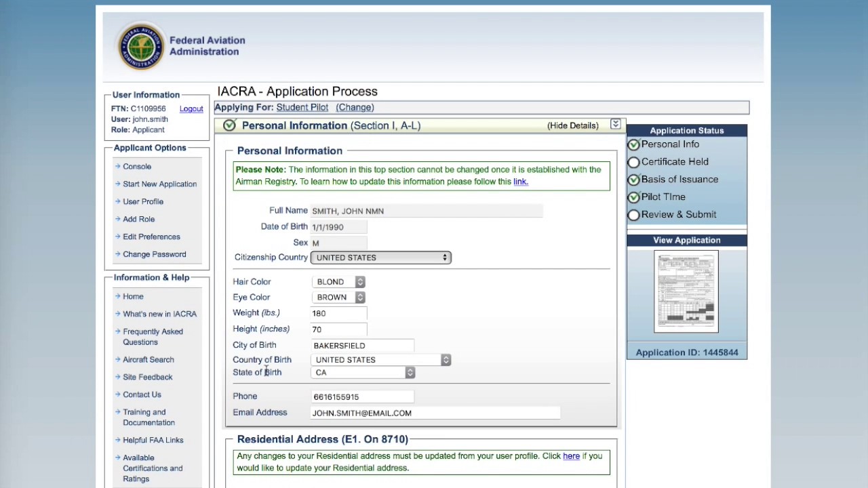Image resolution: width=868 pixels, height=488 pixels.
Task: Open Review & Submit step
Action: tap(679, 215)
